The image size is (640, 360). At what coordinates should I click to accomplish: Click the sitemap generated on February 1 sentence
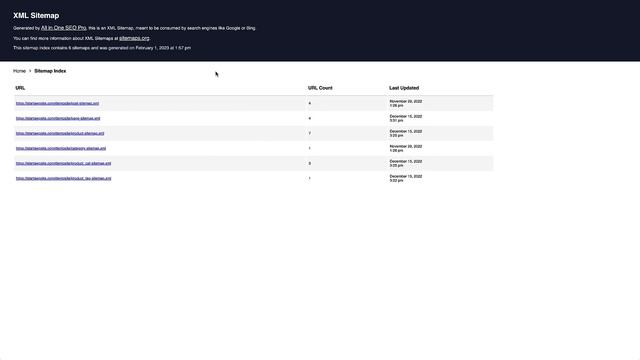[x=102, y=48]
